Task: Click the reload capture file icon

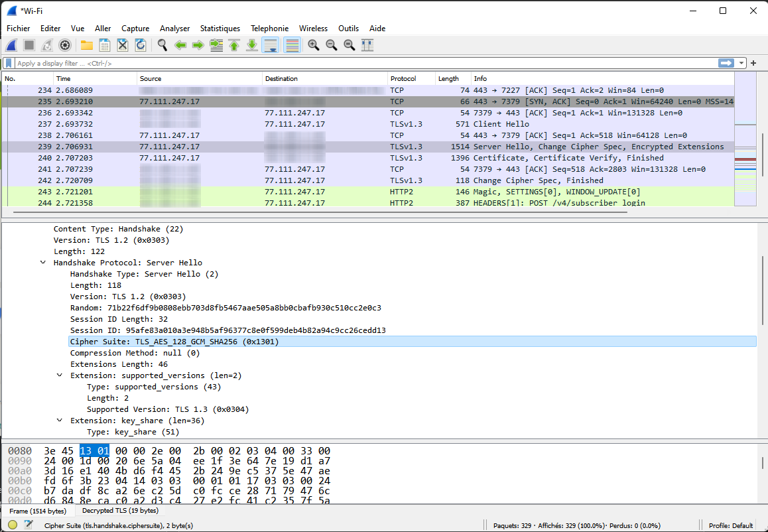Action: [141, 46]
